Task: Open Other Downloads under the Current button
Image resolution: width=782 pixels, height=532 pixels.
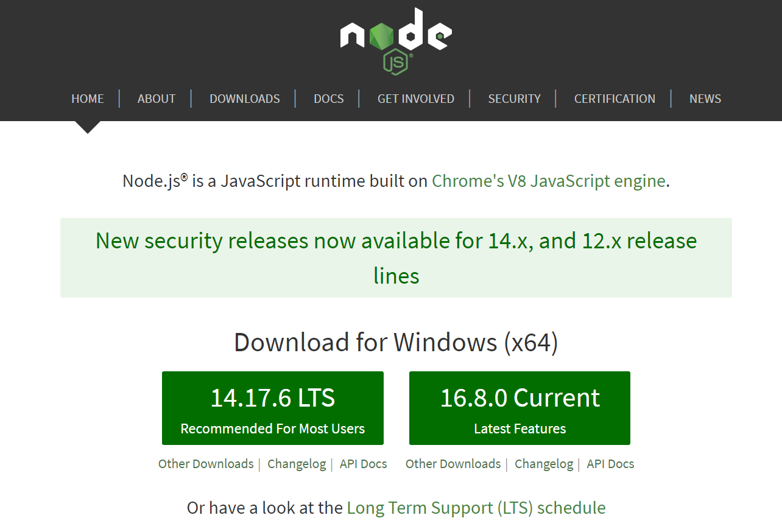Action: [453, 464]
